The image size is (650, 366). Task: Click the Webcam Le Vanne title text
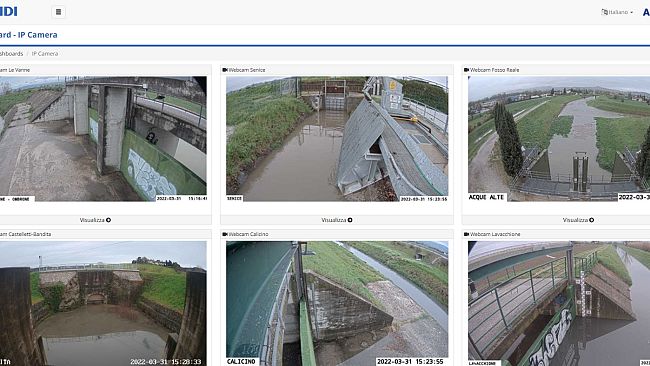(15, 70)
